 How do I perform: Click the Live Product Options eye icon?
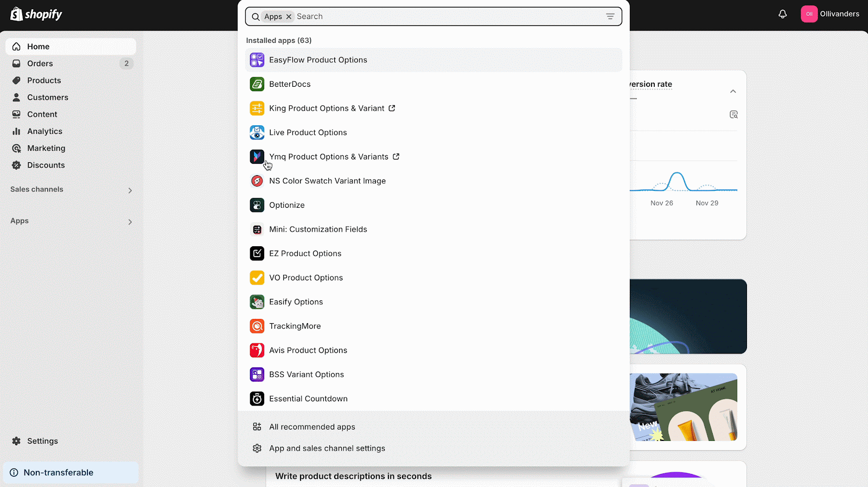[x=257, y=132]
